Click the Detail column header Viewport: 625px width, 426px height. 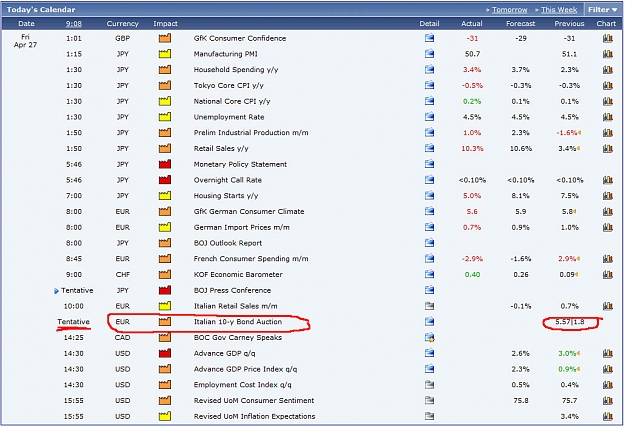pos(429,24)
